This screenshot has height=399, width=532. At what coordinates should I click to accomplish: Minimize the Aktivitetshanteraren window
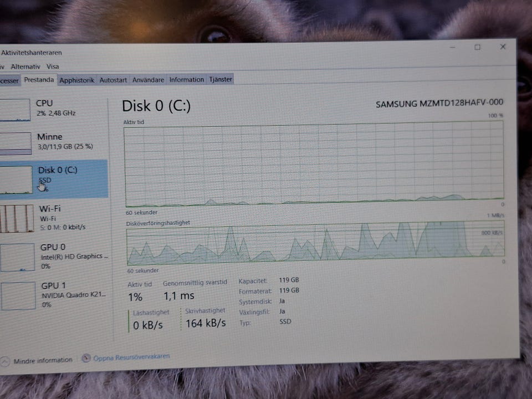pos(452,48)
